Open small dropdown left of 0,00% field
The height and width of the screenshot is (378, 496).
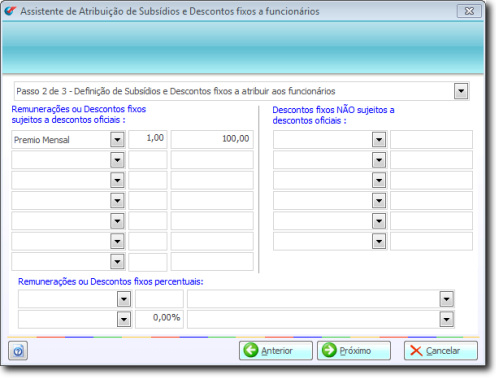point(124,319)
